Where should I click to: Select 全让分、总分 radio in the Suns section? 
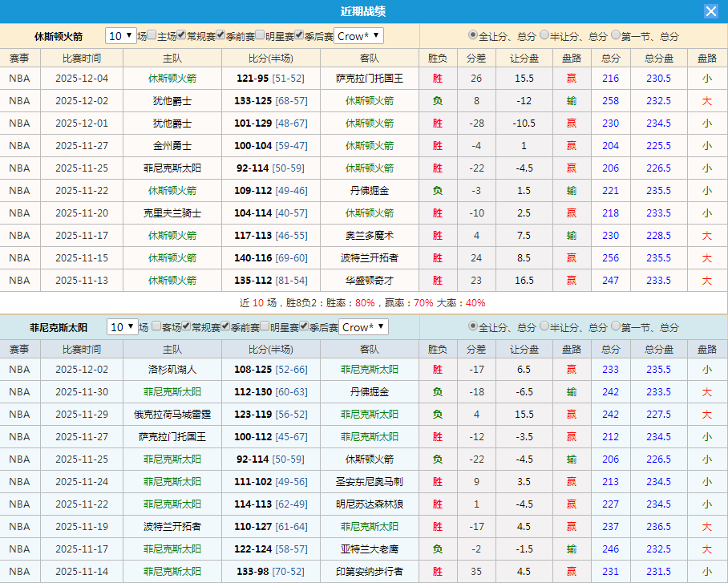coord(471,327)
